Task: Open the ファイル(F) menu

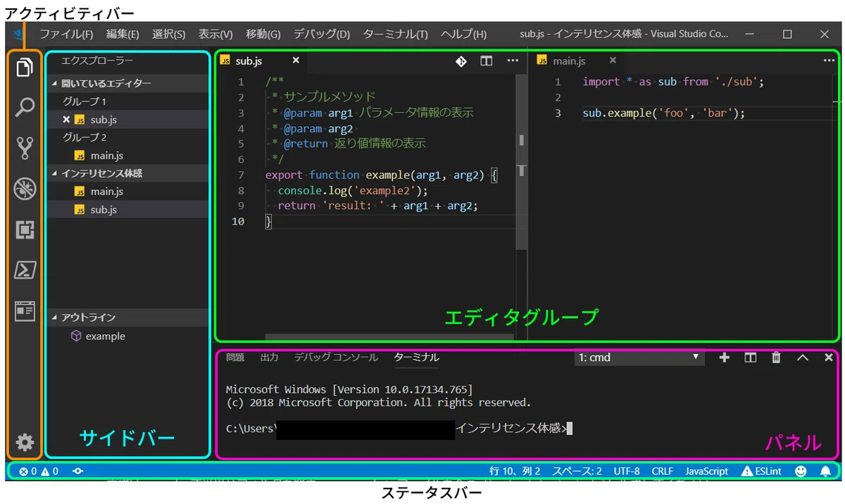Action: (66, 34)
